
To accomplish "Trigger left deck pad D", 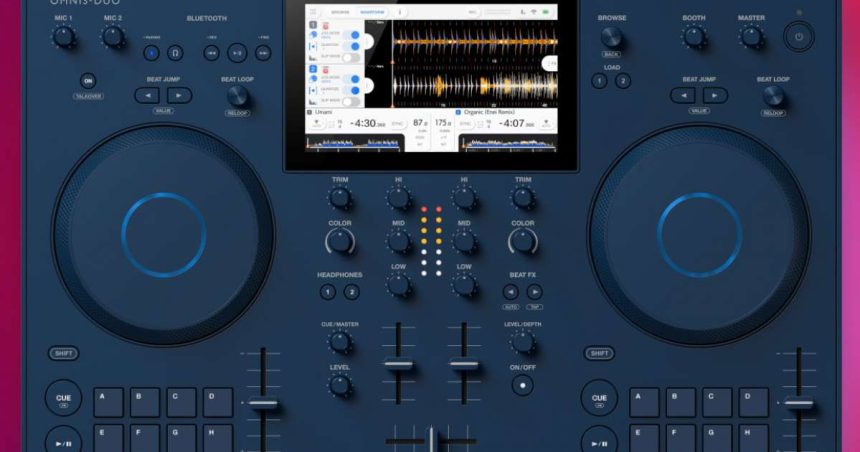I will click(218, 403).
